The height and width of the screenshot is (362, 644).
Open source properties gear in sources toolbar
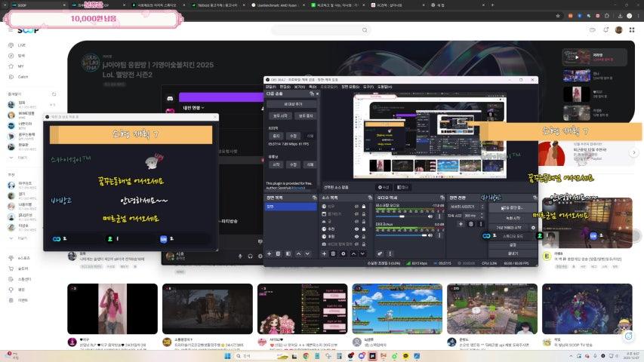[344, 253]
